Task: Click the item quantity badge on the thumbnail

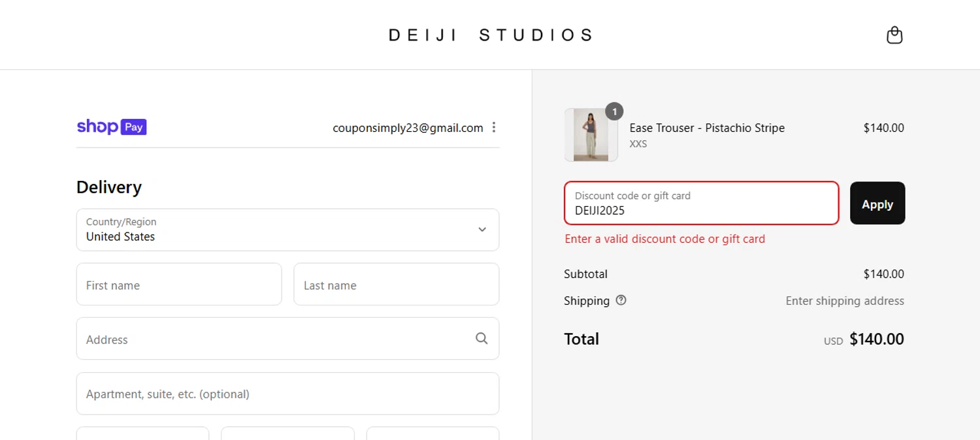Action: coord(614,112)
